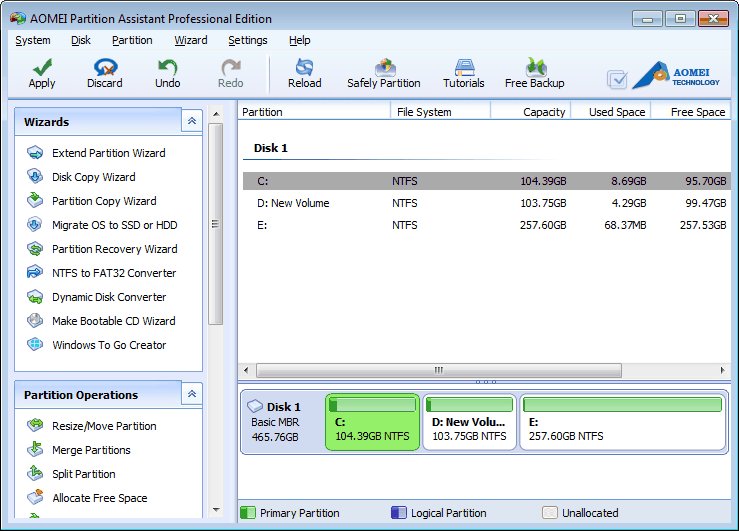This screenshot has height=531, width=739.
Task: Open the Help menu
Action: [300, 41]
